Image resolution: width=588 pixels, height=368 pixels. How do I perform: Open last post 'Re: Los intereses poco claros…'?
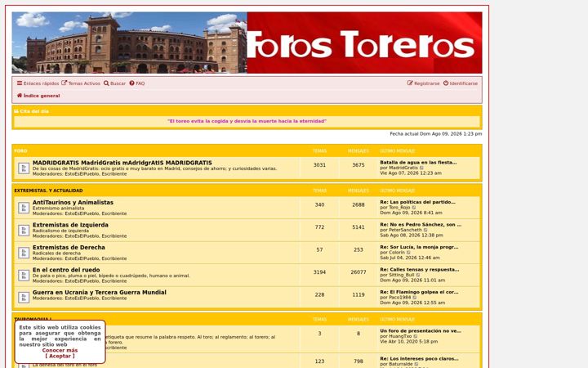pos(419,359)
